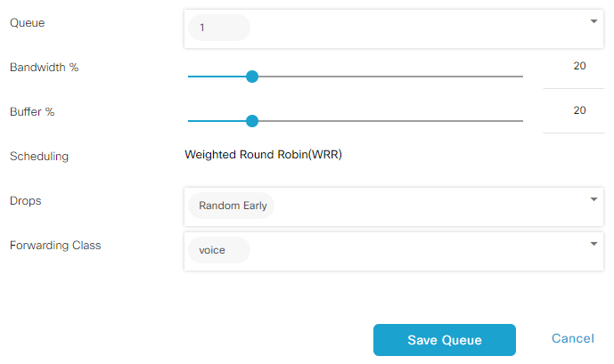Click the voice forwarding class chip
Image resolution: width=614 pixels, height=364 pixels.
pyautogui.click(x=219, y=250)
